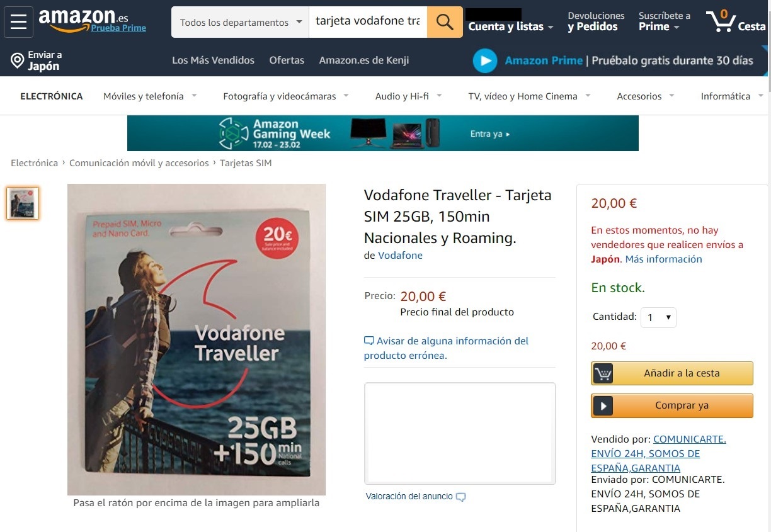Click the Comprar ya button
771x532 pixels.
click(x=672, y=405)
